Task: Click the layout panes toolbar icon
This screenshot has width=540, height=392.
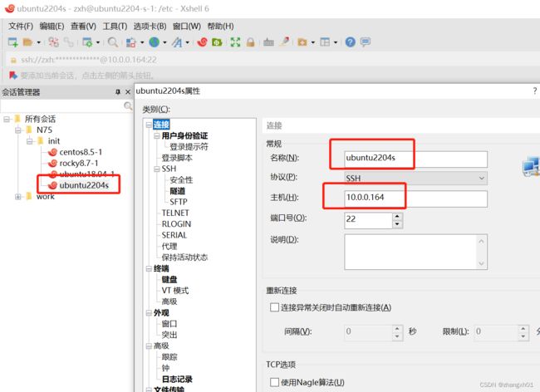Action: click(325, 42)
